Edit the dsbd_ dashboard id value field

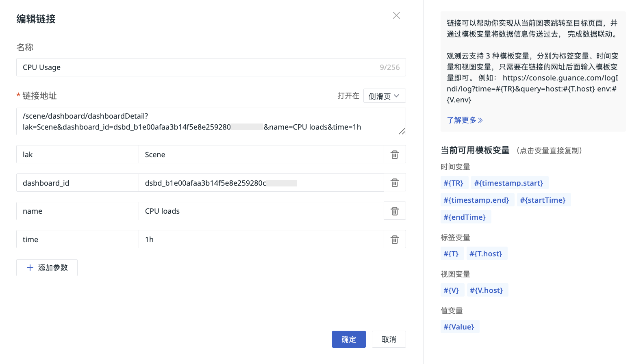point(261,183)
